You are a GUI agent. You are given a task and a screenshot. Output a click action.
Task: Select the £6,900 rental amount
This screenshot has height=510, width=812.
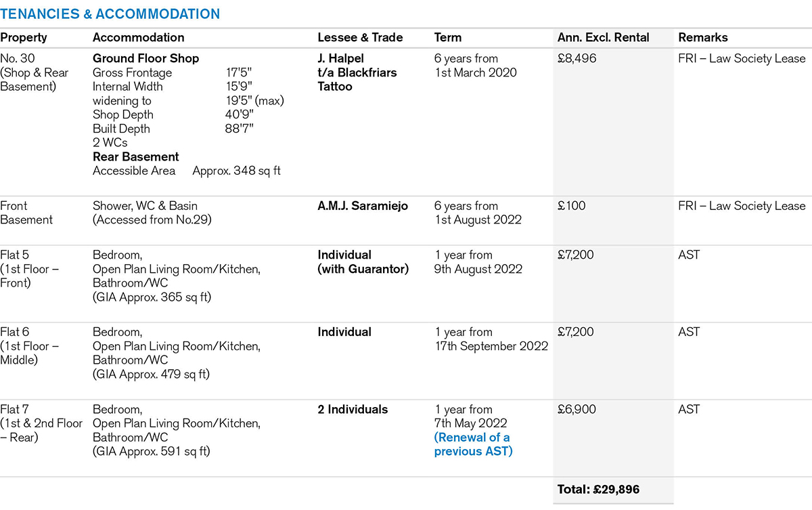click(577, 409)
